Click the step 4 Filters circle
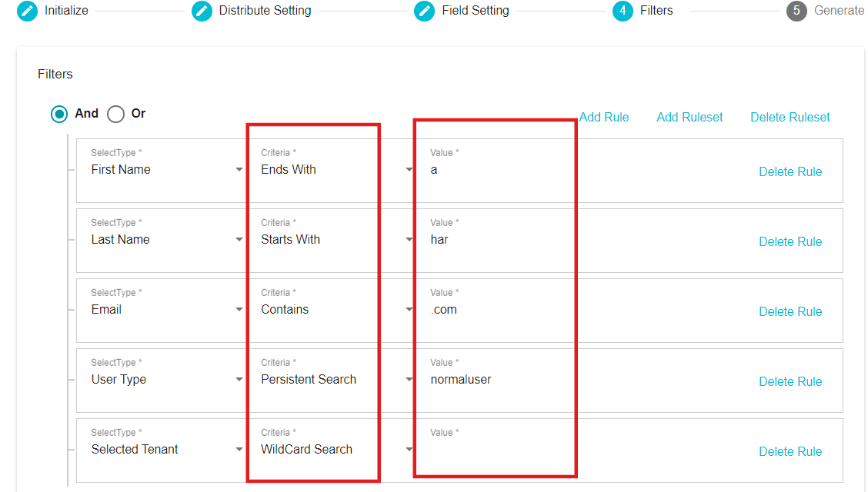The height and width of the screenshot is (492, 868). point(623,11)
